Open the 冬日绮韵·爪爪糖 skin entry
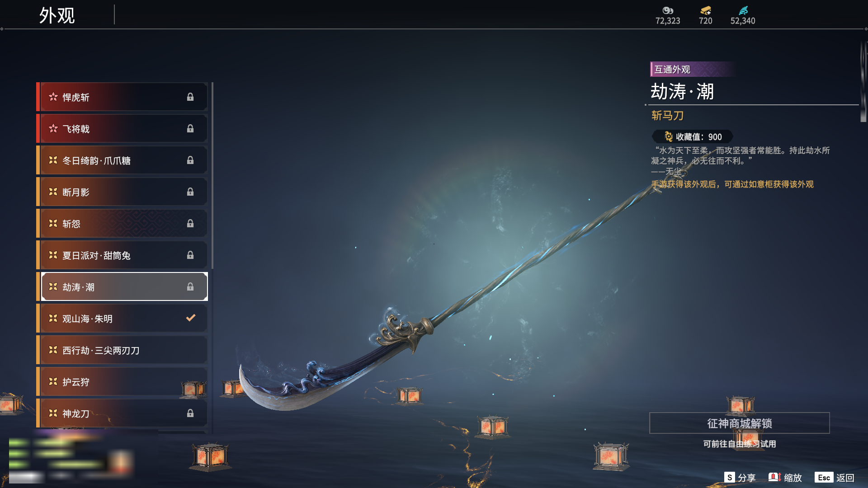The image size is (868, 488). (x=122, y=160)
